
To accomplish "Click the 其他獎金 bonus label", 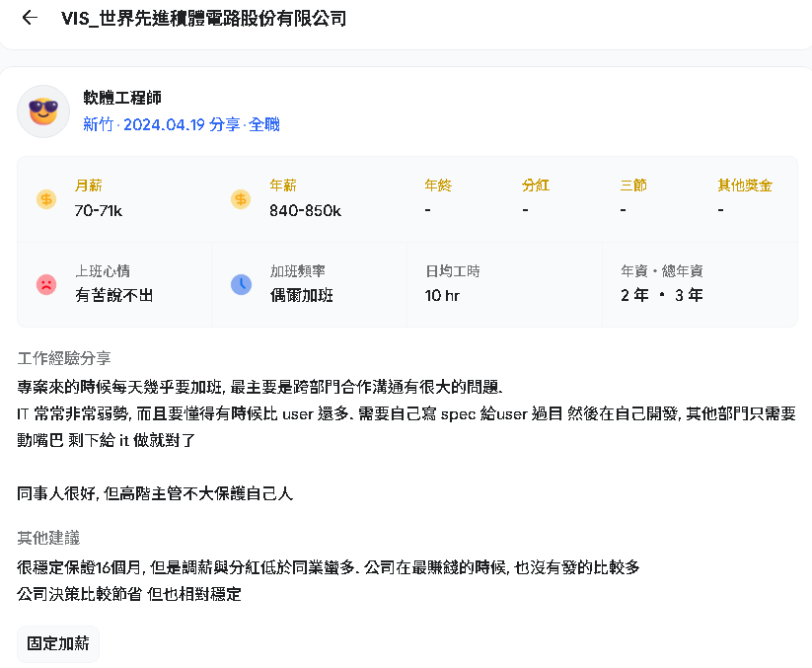I will (745, 186).
